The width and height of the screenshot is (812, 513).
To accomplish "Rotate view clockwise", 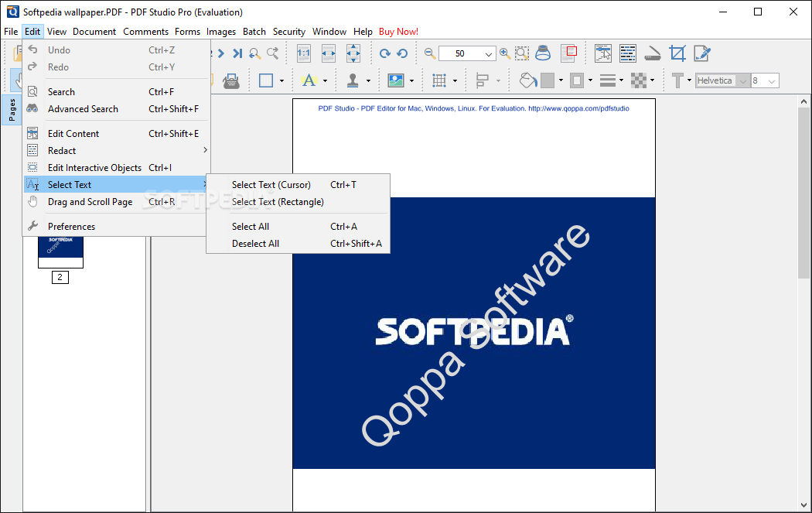I will pos(384,53).
